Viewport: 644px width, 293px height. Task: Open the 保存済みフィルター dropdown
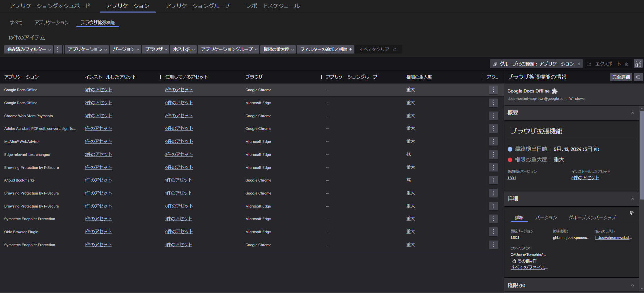pos(29,49)
